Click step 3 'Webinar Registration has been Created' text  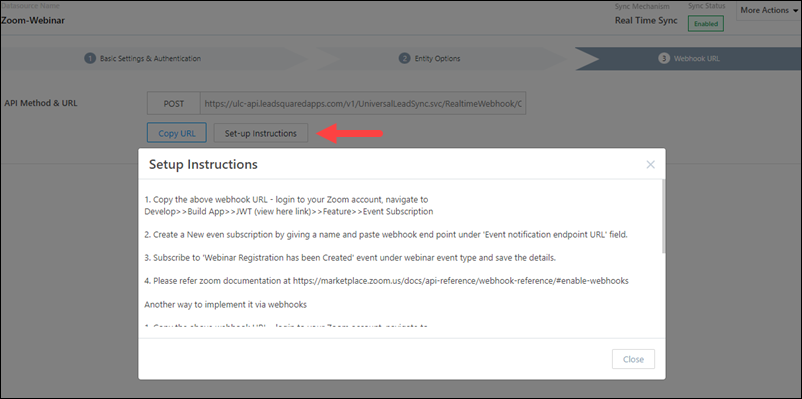tap(350, 258)
